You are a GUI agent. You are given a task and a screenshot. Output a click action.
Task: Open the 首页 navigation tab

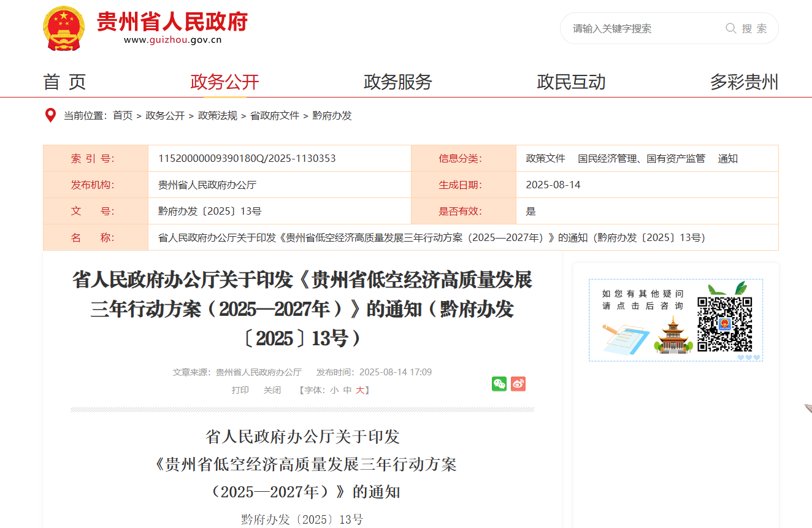(x=64, y=82)
